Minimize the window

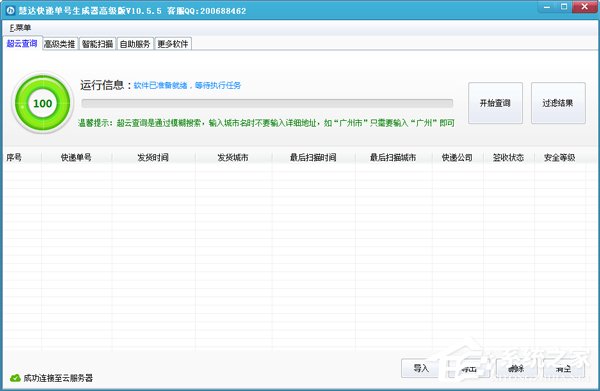point(547,7)
